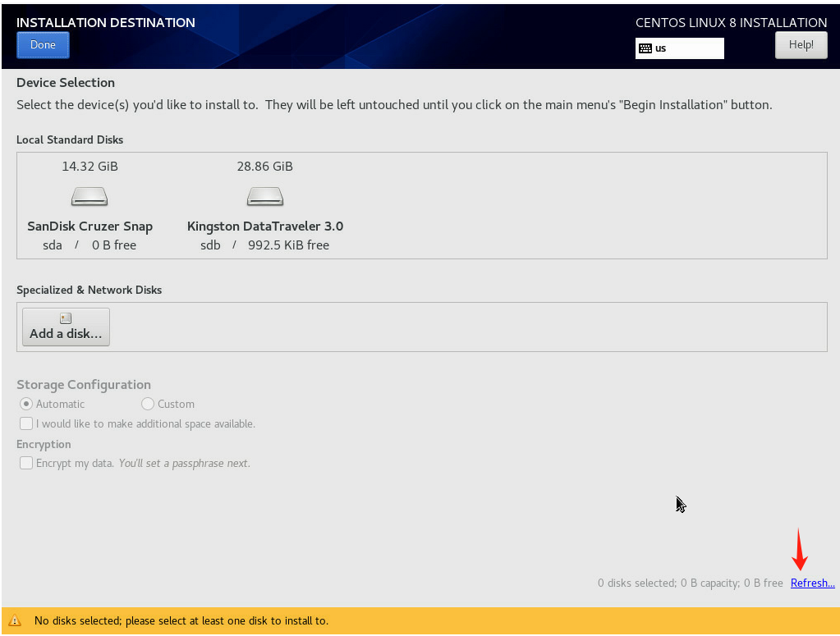The height and width of the screenshot is (636, 840).
Task: Click the "sdb / 992.5 KiB free" text
Action: click(264, 245)
